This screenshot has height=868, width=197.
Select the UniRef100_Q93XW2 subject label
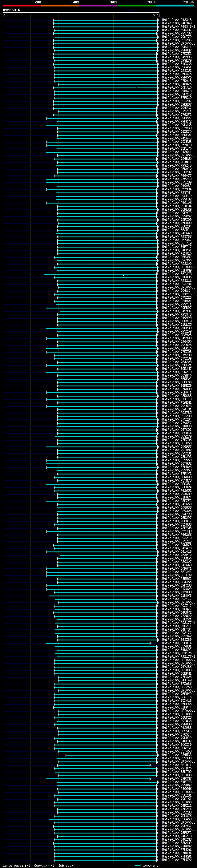[x=176, y=71]
